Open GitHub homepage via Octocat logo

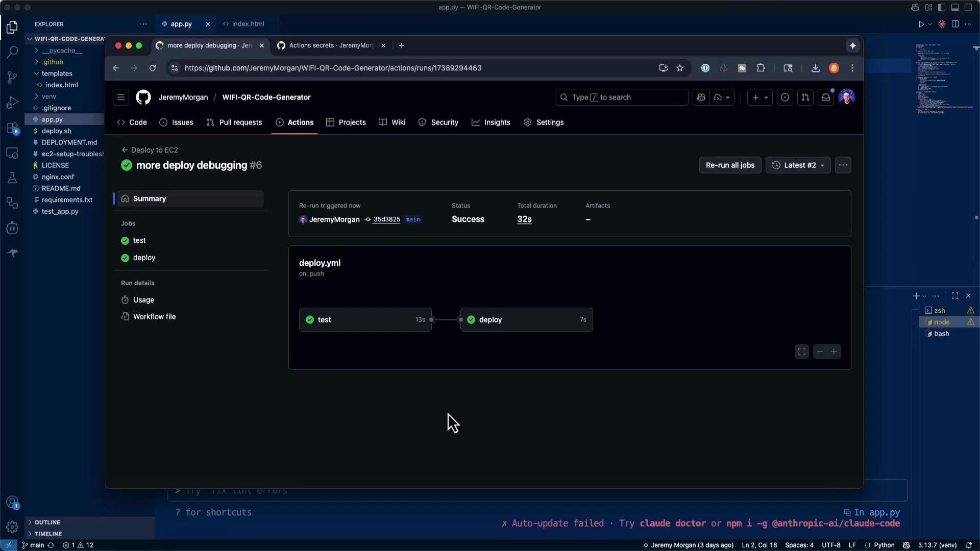(143, 97)
